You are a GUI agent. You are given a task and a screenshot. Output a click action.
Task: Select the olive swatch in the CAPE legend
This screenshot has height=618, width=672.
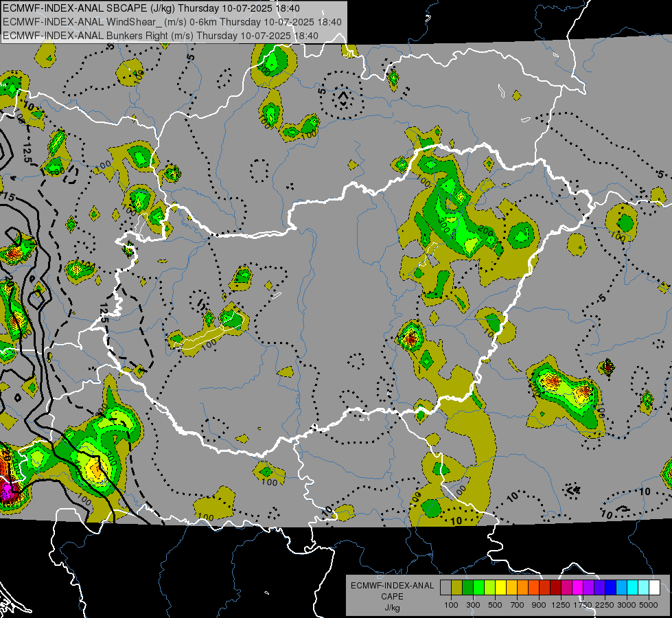point(457,588)
